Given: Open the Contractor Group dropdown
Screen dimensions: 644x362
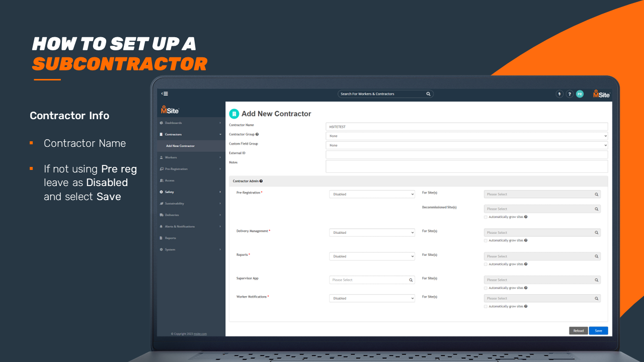Looking at the screenshot, I should point(466,136).
